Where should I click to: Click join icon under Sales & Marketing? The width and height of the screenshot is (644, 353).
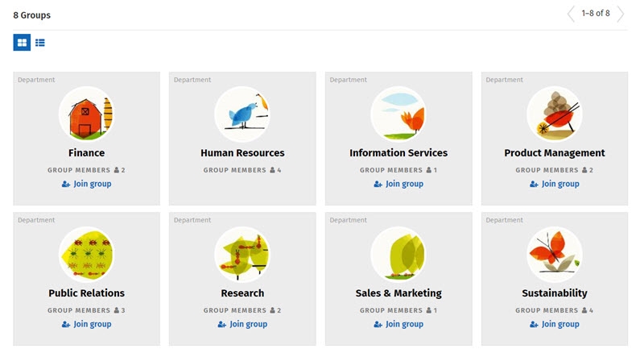[x=378, y=325]
